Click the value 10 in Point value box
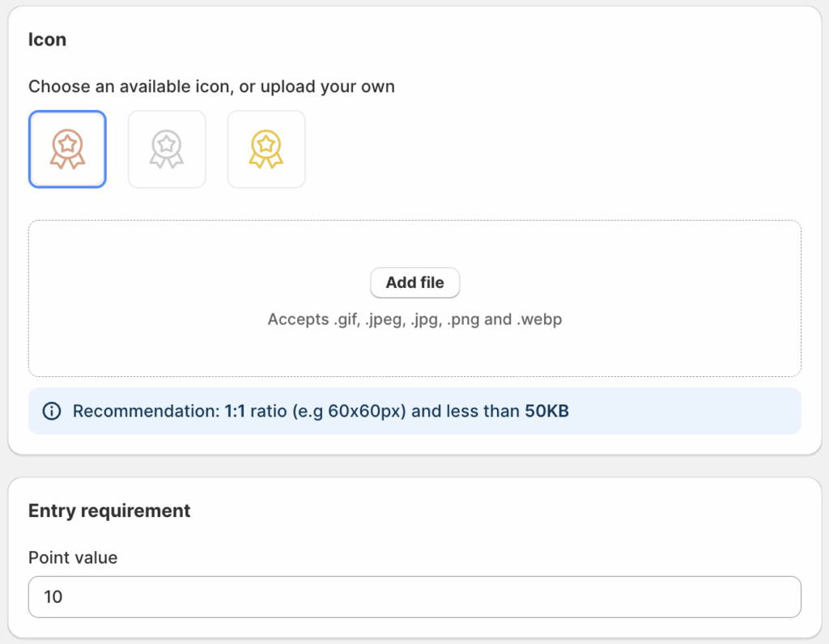The width and height of the screenshot is (829, 644). 53,597
